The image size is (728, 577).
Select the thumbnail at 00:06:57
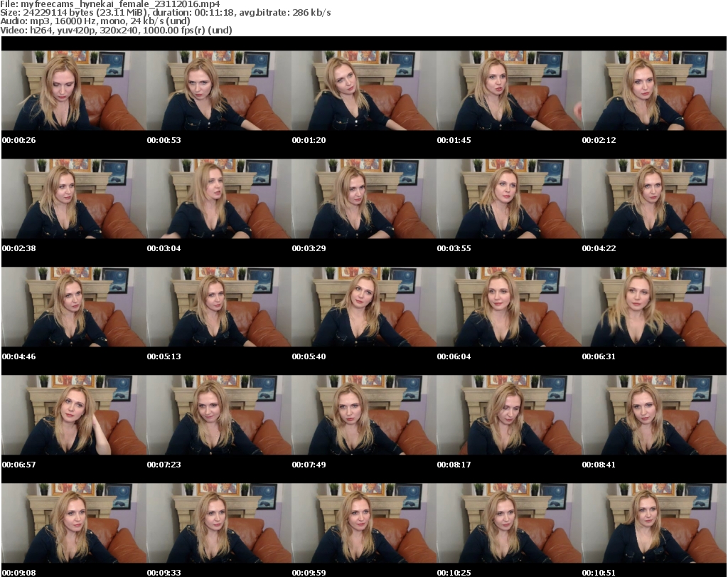coord(74,415)
